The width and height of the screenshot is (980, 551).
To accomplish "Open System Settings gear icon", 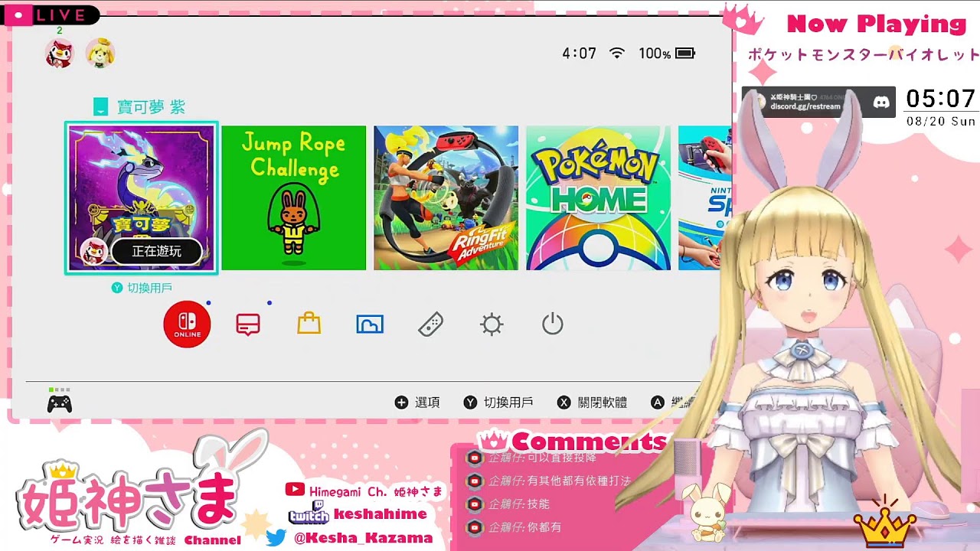I will click(492, 324).
